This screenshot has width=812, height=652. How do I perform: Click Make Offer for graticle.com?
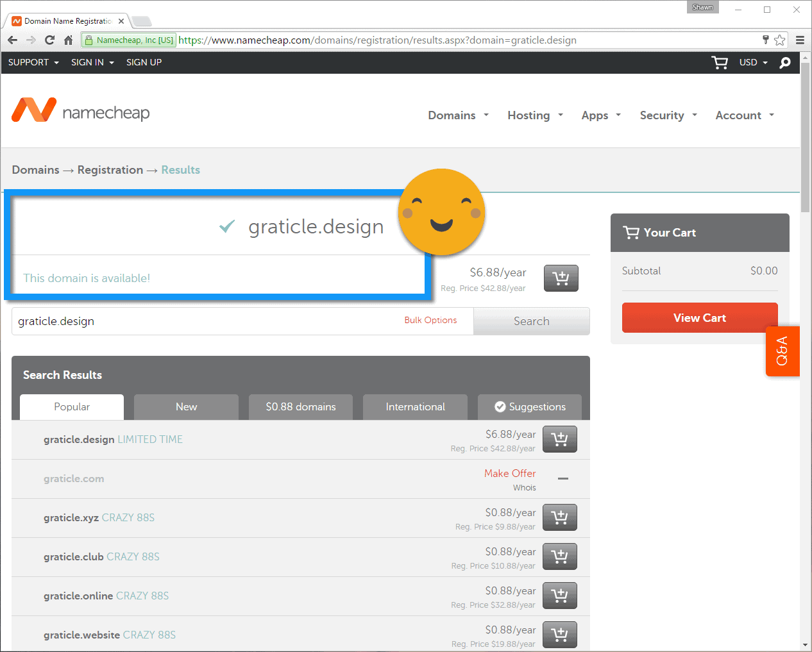click(510, 473)
